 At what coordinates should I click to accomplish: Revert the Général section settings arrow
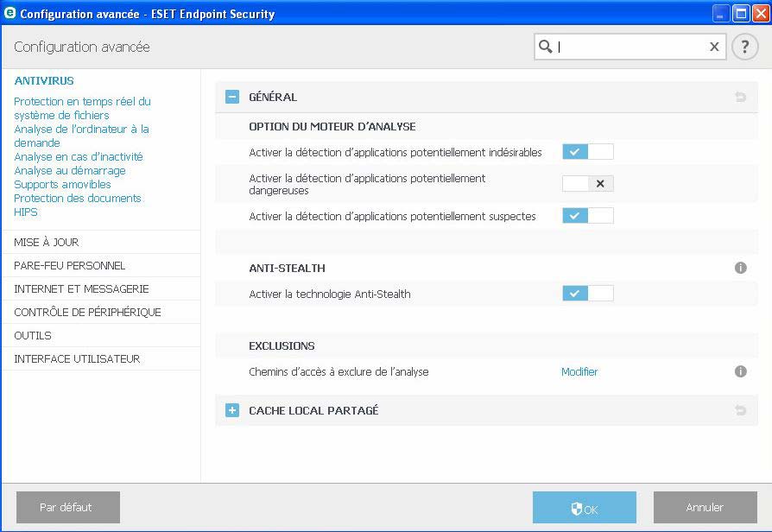tap(740, 97)
